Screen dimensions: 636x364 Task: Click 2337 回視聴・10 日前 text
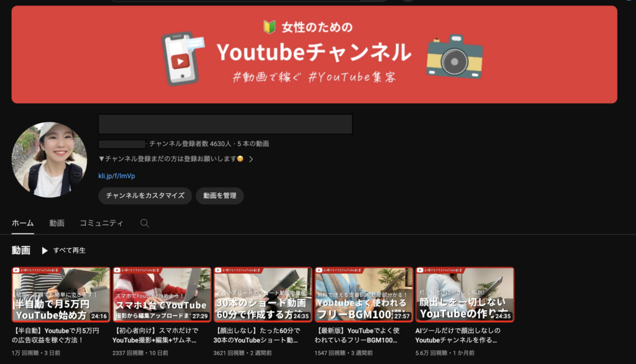140,353
